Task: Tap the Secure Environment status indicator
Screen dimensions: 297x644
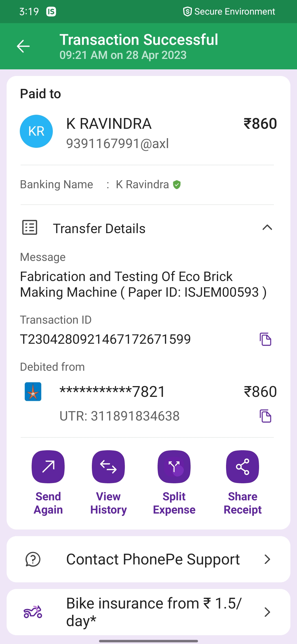Action: 229,12
